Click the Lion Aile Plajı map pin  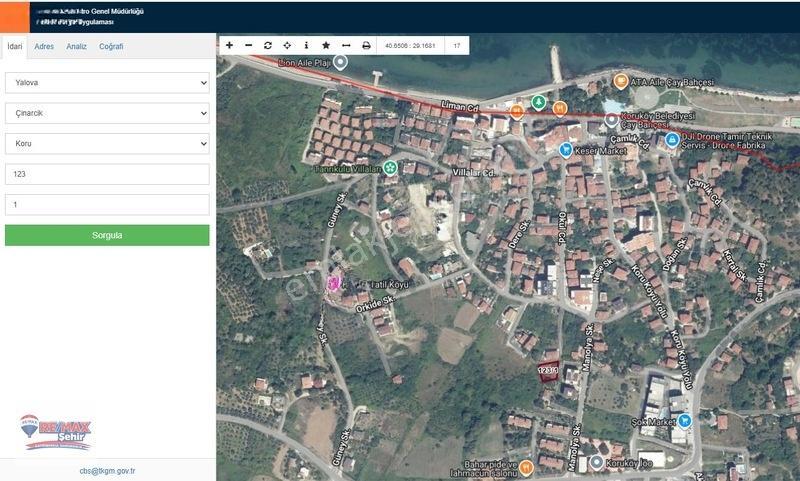click(340, 63)
